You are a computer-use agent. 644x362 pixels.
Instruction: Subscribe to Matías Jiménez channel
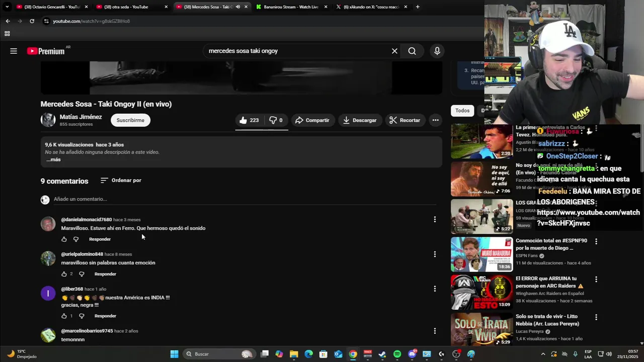[x=130, y=120]
